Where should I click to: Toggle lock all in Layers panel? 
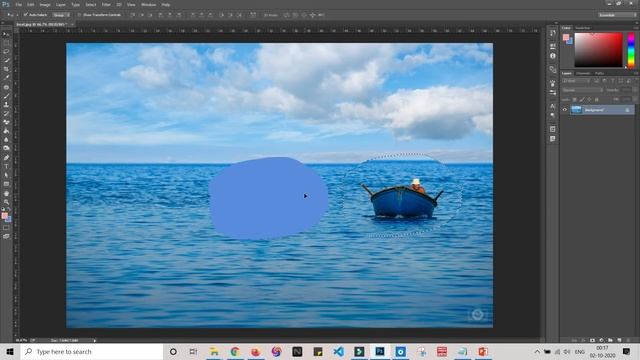[x=596, y=100]
